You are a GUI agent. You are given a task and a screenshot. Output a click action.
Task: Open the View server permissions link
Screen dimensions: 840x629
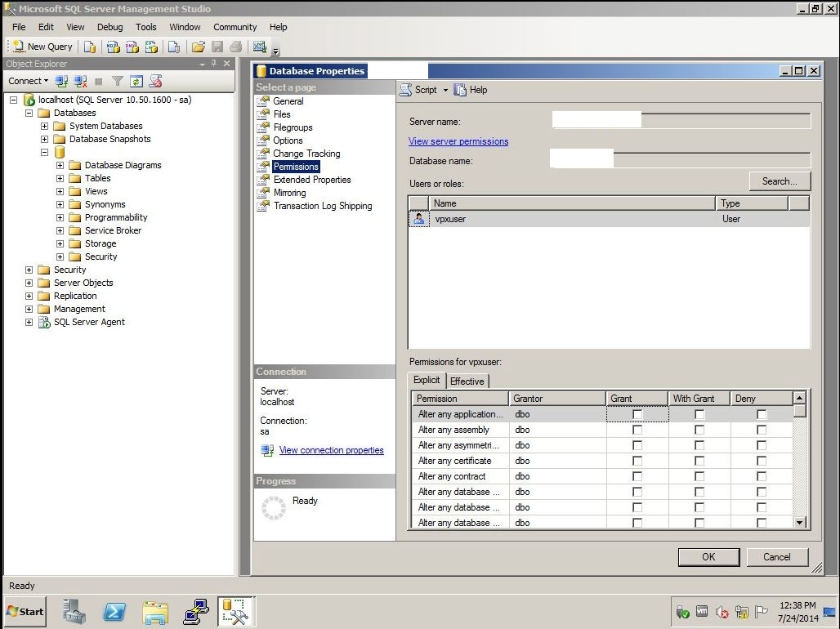458,141
